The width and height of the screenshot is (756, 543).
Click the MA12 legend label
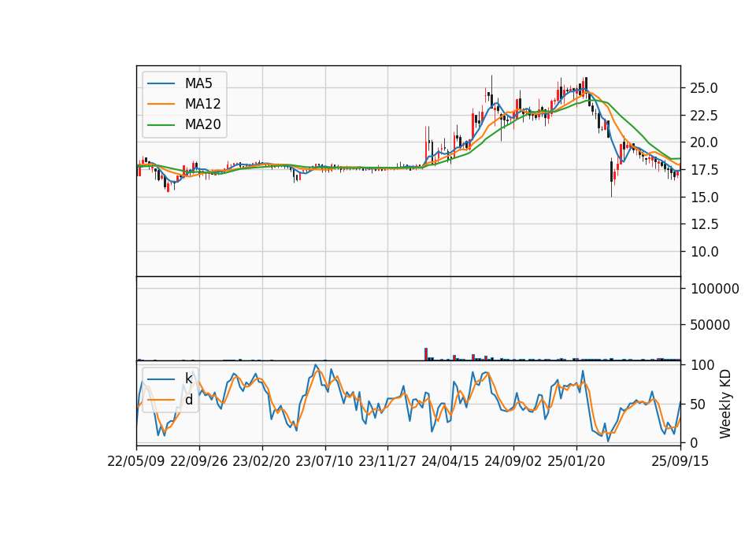click(x=202, y=104)
